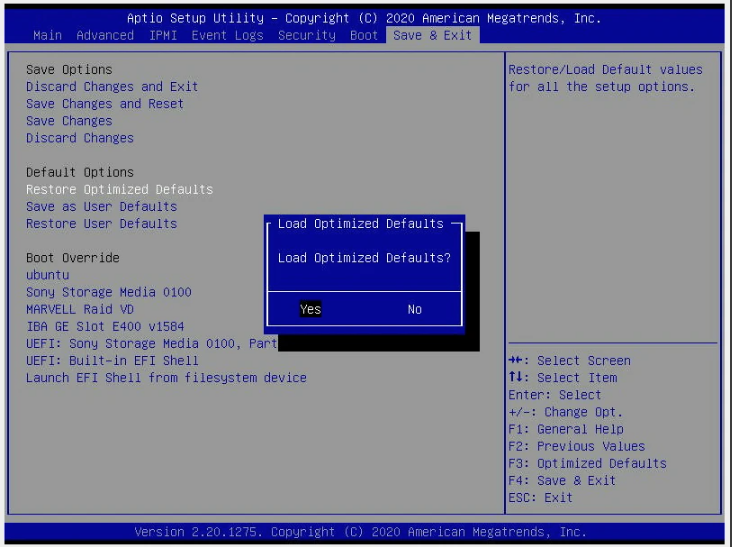
Task: Click the Boot Override heading
Action: coord(73,258)
